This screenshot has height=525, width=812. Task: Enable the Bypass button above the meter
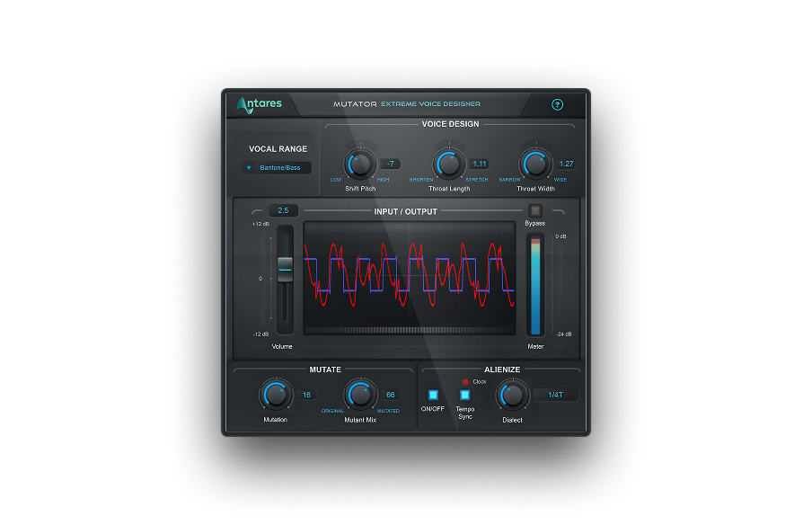pyautogui.click(x=536, y=209)
